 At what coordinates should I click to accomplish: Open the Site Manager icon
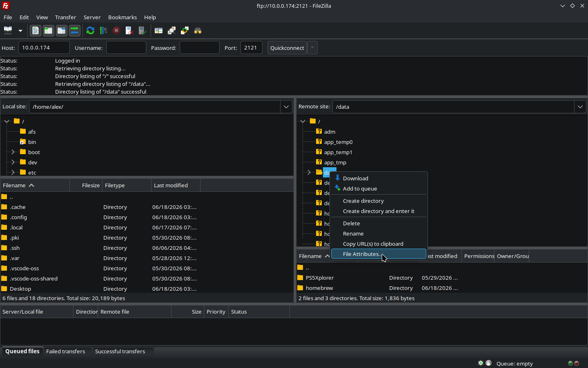point(8,31)
